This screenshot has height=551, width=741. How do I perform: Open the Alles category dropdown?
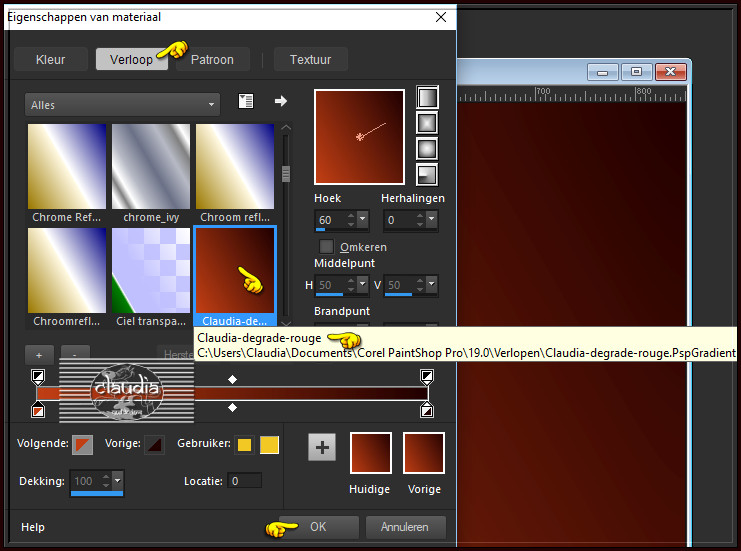pos(122,104)
